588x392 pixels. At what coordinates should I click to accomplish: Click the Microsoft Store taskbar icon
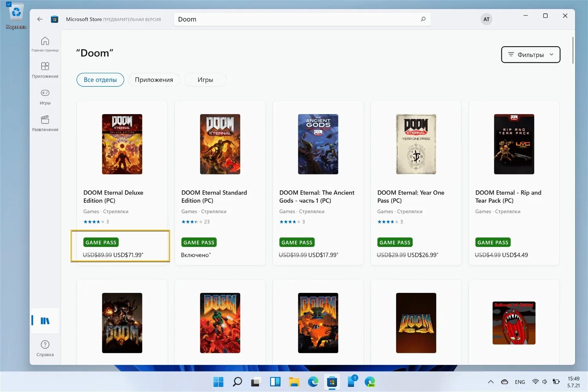click(x=332, y=382)
